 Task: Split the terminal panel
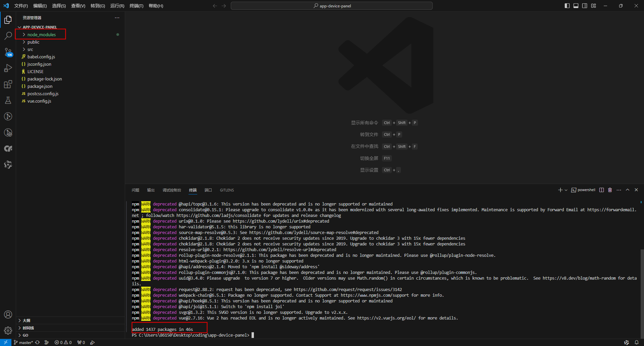coord(602,190)
